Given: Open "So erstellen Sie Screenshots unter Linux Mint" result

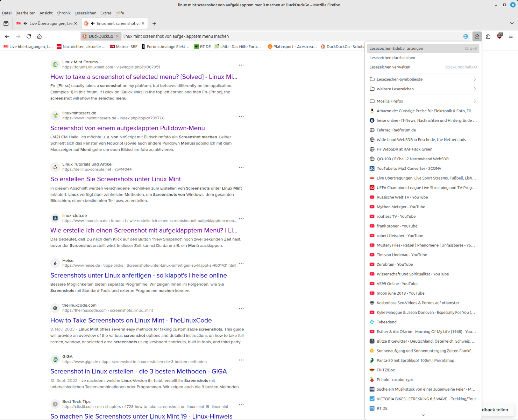Looking at the screenshot, I should [x=115, y=179].
